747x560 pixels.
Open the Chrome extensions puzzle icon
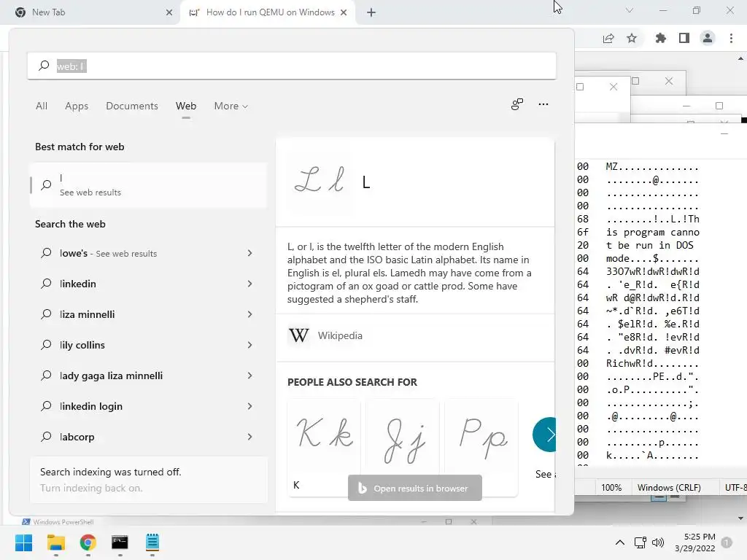(660, 39)
